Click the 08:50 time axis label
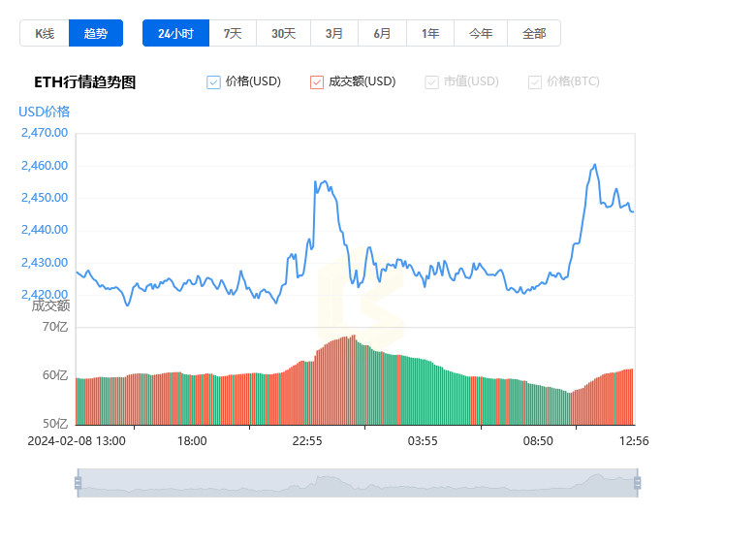This screenshot has width=756, height=546. tap(538, 441)
